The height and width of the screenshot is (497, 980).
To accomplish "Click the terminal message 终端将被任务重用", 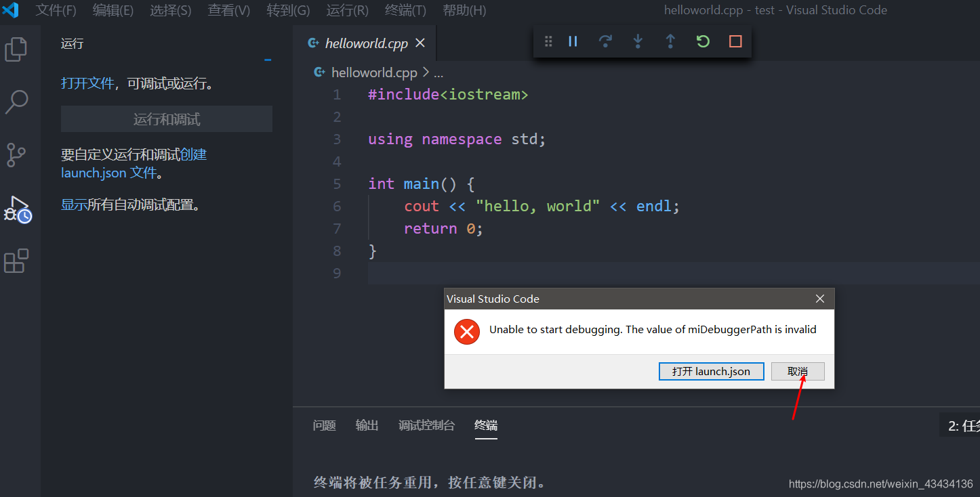I will (430, 482).
